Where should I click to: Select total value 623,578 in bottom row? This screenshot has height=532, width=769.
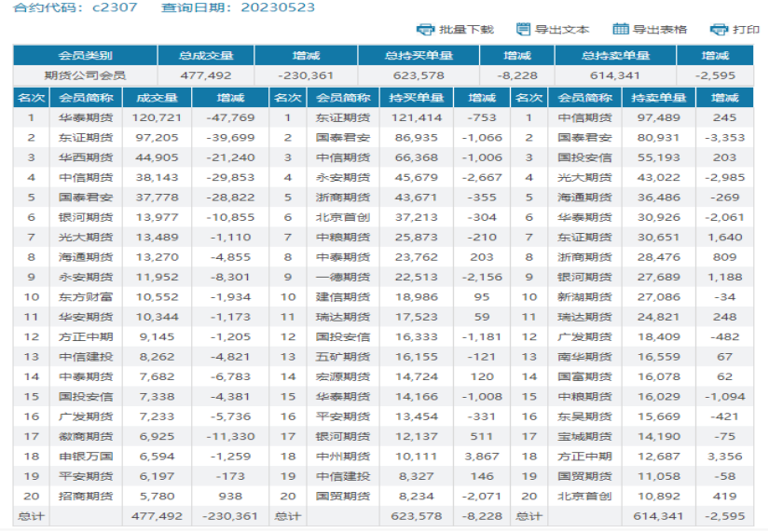pos(417,516)
